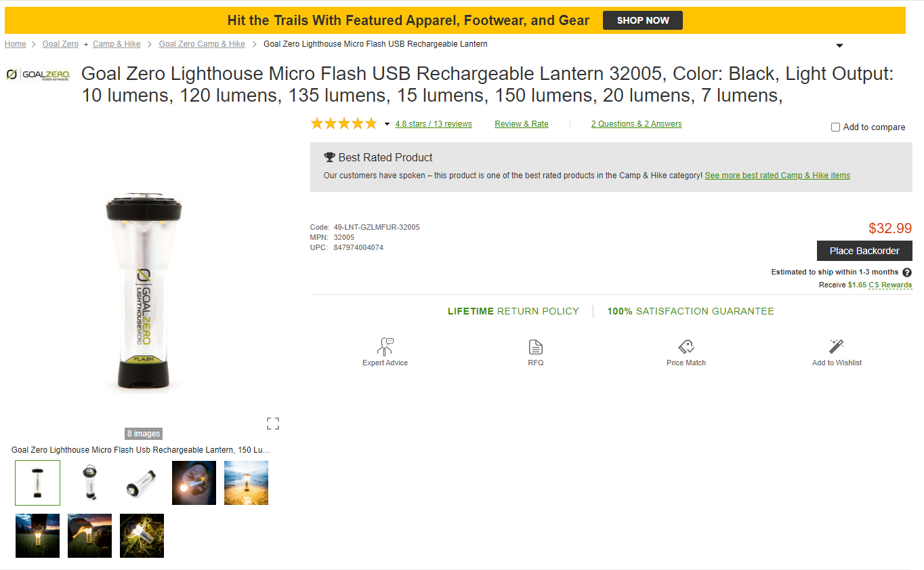Click the CS Rewards link
The width and height of the screenshot is (924, 570).
click(x=890, y=285)
